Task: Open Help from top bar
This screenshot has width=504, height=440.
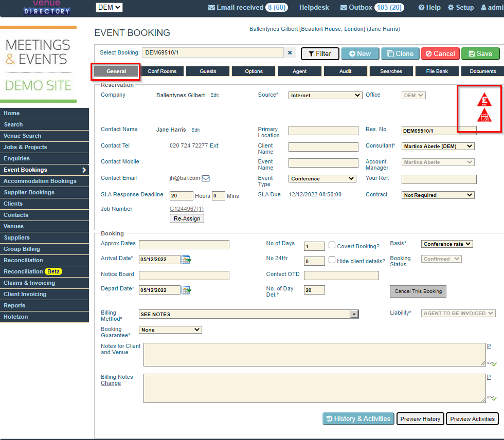Action: pyautogui.click(x=429, y=7)
